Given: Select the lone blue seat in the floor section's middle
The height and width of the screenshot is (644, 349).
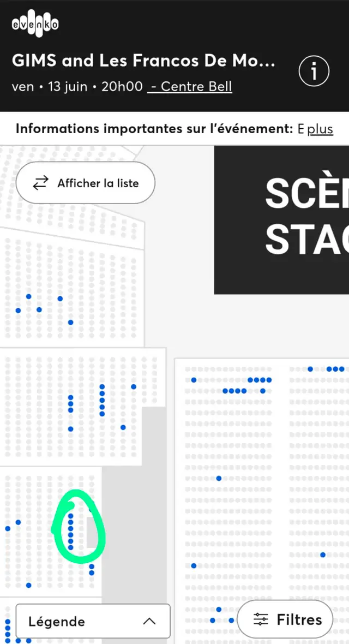Looking at the screenshot, I should pos(219,478).
